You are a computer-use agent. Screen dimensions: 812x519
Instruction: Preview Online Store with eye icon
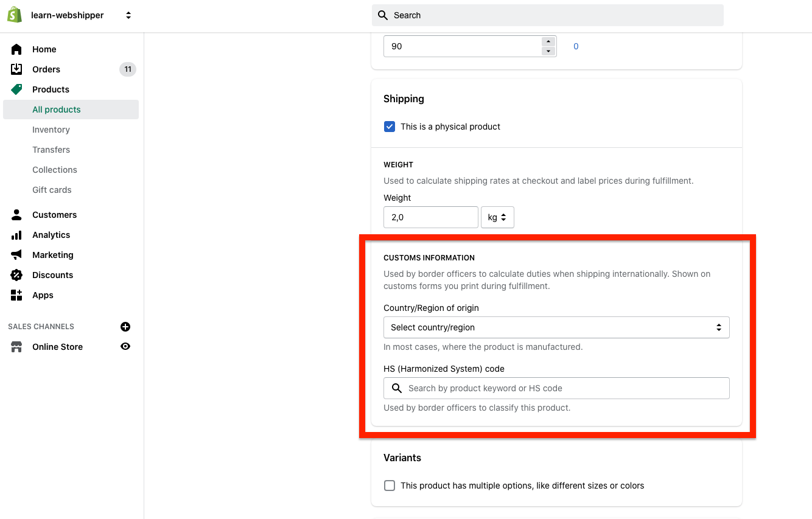point(125,347)
